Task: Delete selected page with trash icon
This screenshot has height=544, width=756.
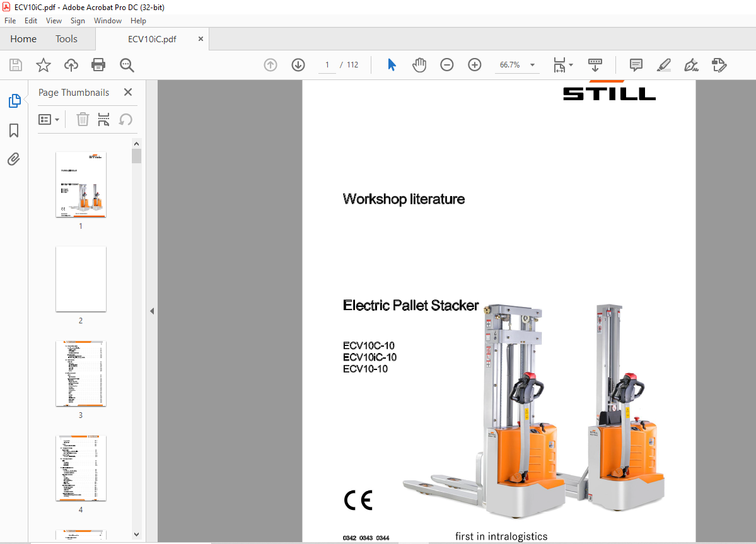Action: coord(83,119)
